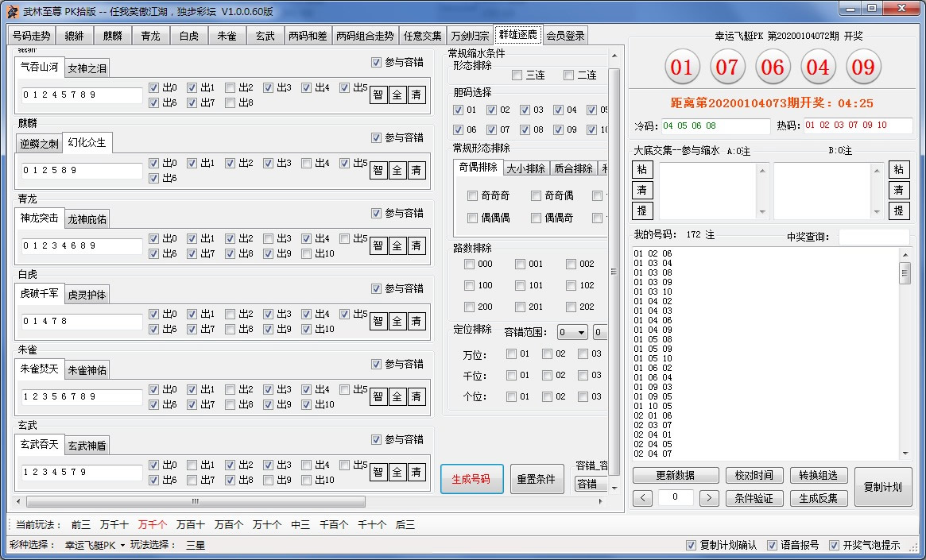
Task: Click 全 select-all icon in 朱雀 section
Action: [x=397, y=396]
